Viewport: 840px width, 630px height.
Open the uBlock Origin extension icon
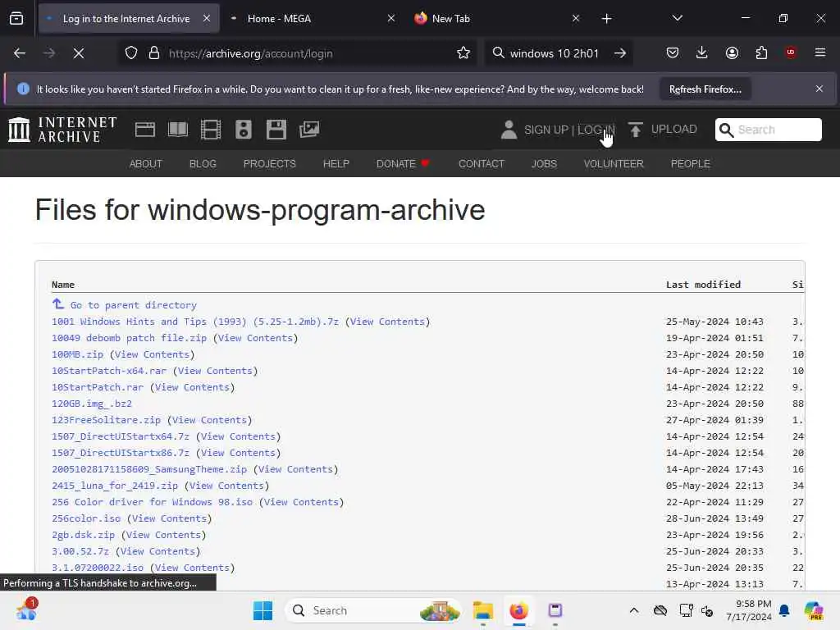(790, 52)
